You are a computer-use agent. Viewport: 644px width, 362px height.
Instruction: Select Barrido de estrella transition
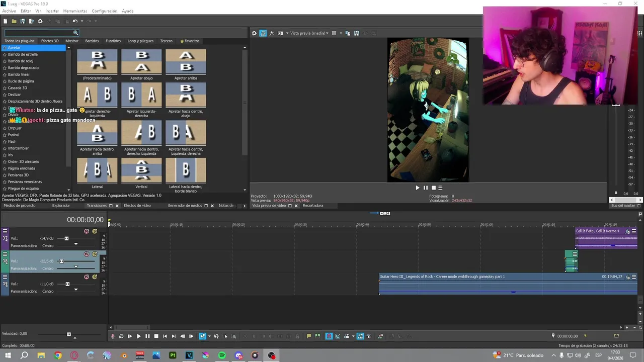[x=23, y=54]
